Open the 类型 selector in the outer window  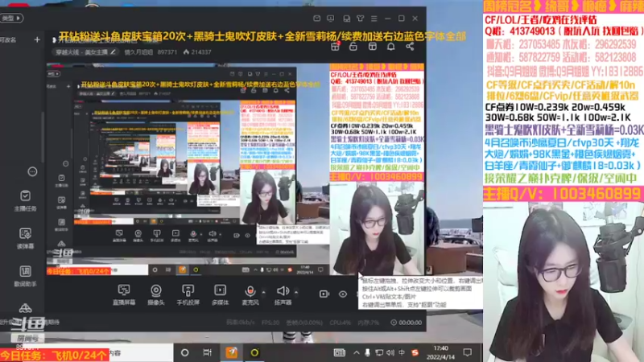tap(11, 18)
